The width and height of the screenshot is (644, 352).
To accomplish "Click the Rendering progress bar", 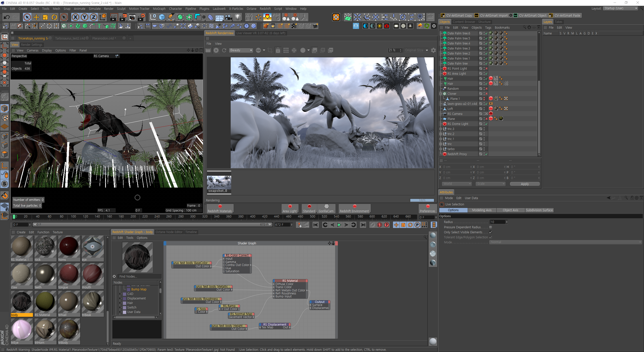I will click(x=422, y=200).
